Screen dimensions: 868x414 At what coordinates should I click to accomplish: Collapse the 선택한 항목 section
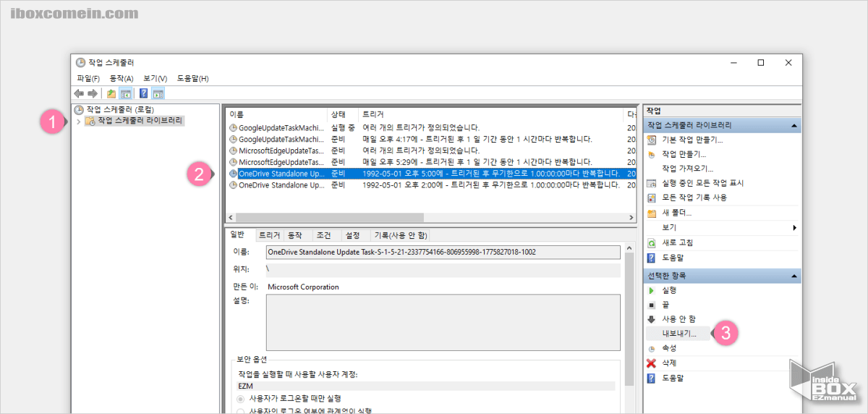tap(794, 276)
